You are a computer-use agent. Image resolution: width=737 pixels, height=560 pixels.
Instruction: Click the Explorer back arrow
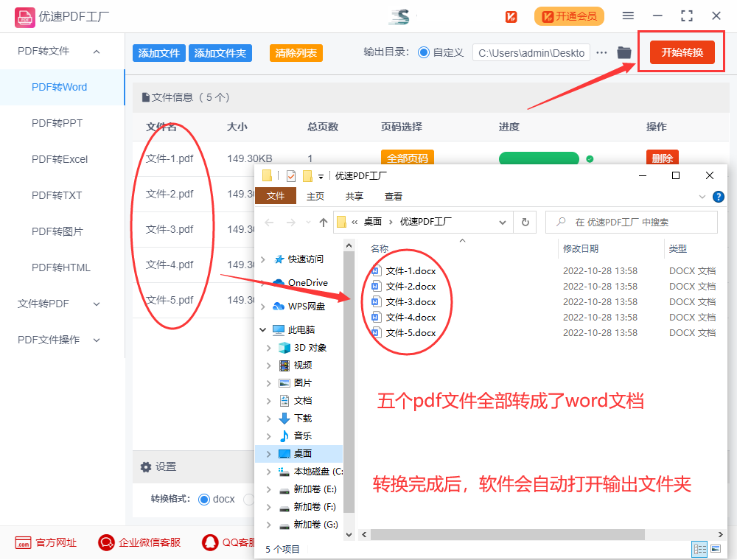pyautogui.click(x=269, y=223)
